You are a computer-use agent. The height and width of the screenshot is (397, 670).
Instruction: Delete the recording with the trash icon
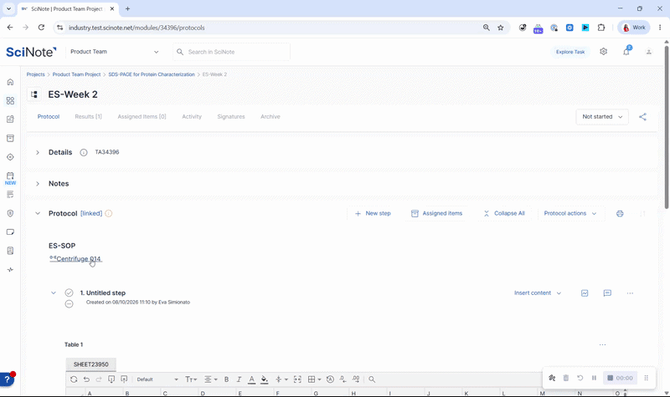(x=566, y=378)
